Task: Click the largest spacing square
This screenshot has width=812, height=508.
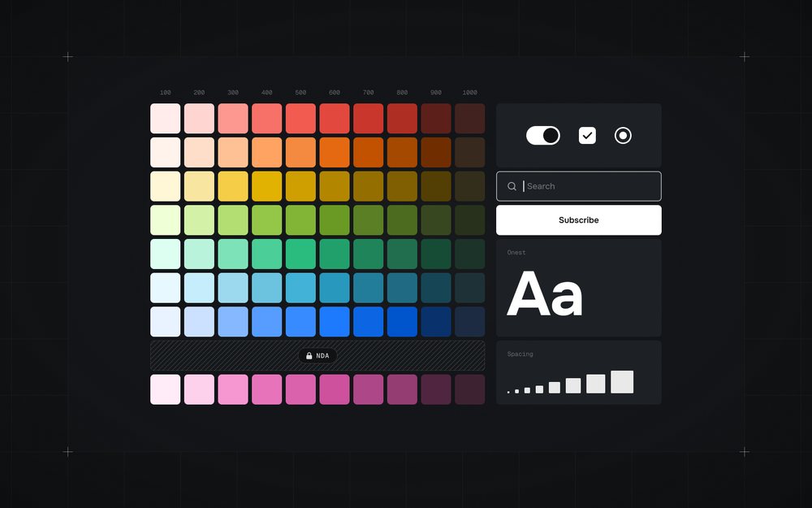Action: tap(622, 382)
